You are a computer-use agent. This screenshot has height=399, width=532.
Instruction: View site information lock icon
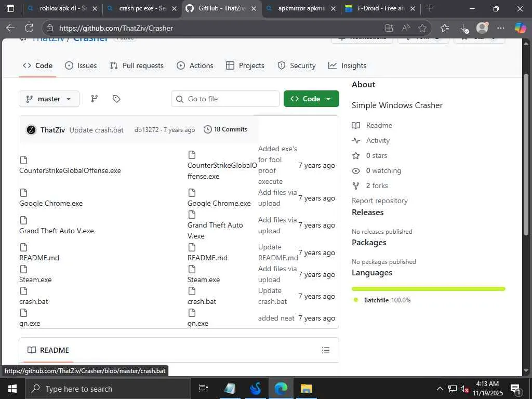click(x=50, y=28)
